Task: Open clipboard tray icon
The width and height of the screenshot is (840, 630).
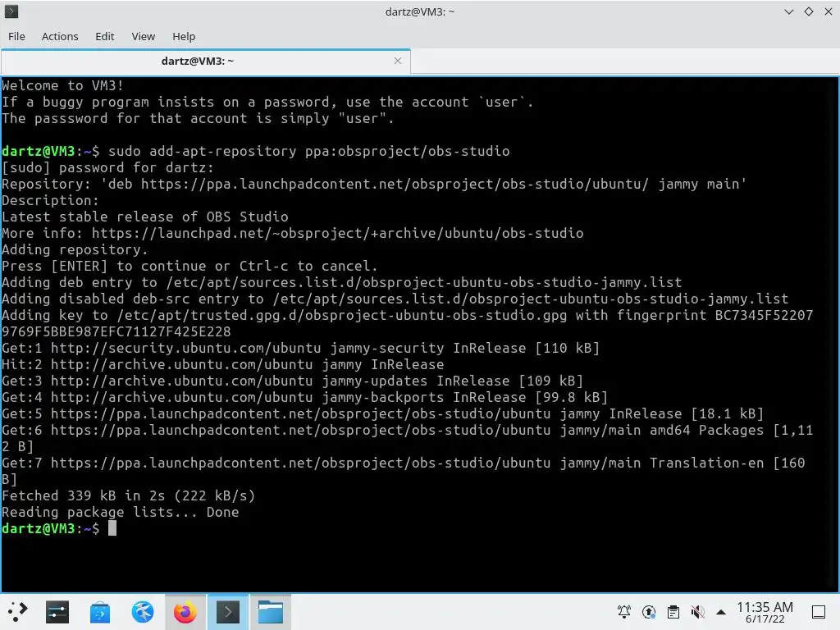Action: tap(673, 612)
